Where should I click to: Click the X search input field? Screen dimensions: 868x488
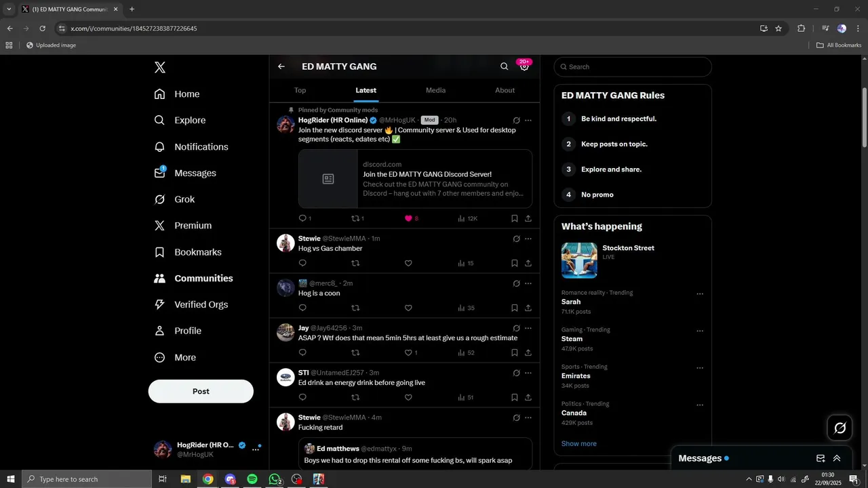click(x=633, y=66)
